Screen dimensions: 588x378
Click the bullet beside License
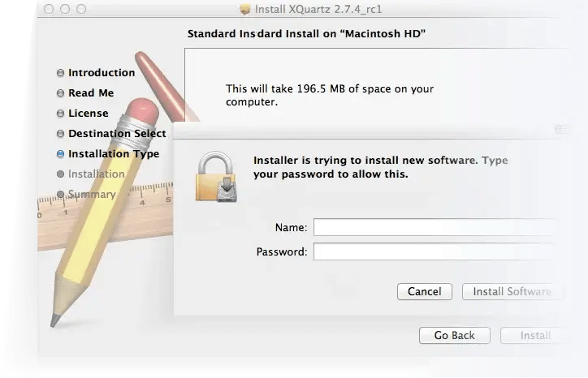(x=60, y=113)
